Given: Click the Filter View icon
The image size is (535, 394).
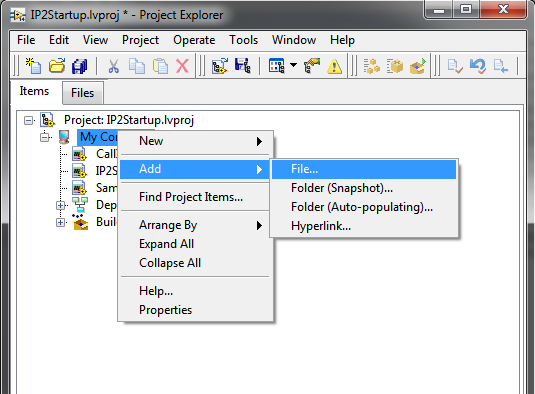Looking at the screenshot, I should click(x=276, y=66).
